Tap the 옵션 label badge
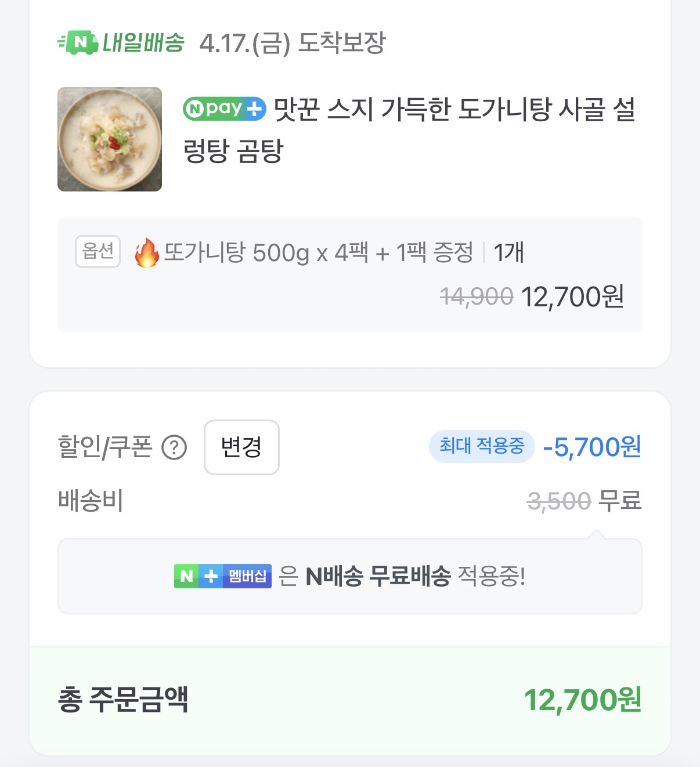 pos(98,252)
